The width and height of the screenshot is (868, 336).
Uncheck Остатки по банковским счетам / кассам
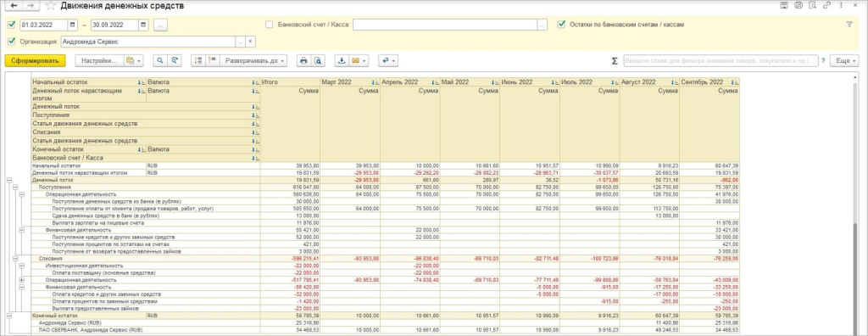(x=561, y=25)
